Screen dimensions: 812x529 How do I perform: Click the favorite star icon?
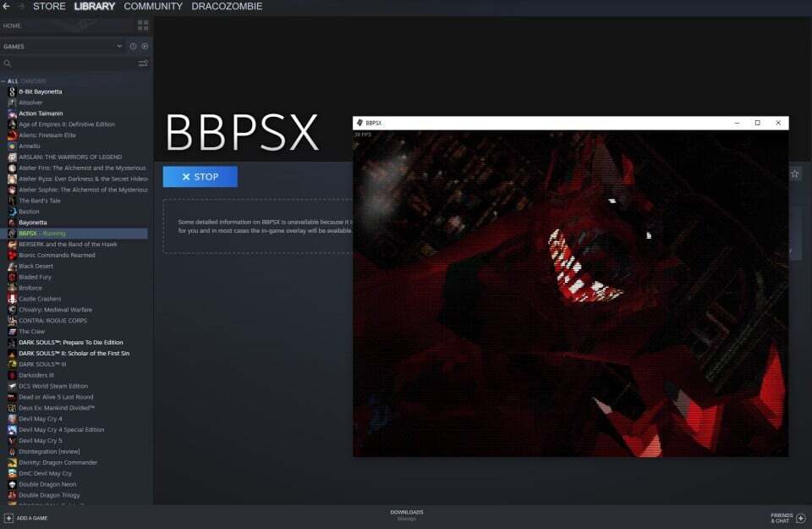coord(795,174)
